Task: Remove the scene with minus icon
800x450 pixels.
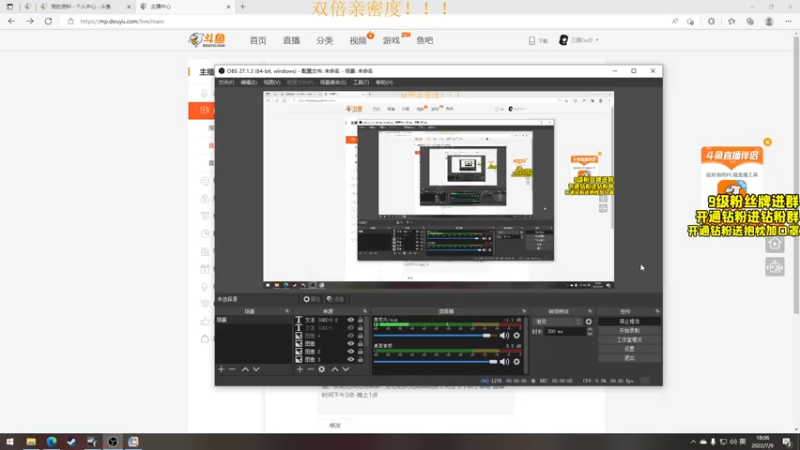Action: 232,369
